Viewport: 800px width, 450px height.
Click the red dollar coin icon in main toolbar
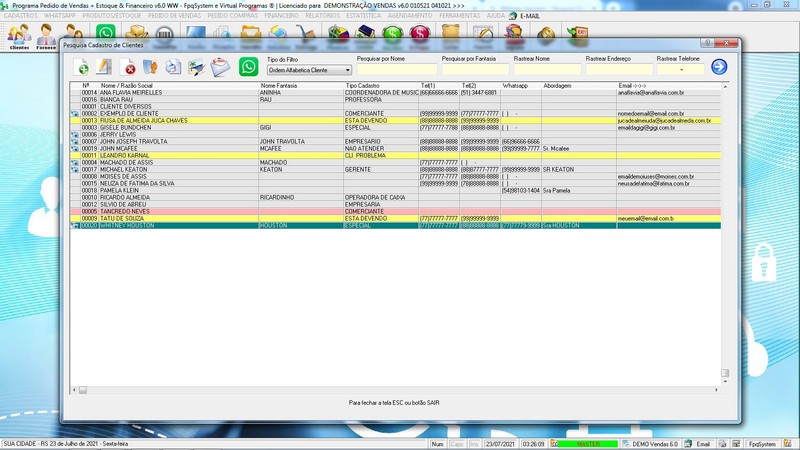click(x=420, y=35)
